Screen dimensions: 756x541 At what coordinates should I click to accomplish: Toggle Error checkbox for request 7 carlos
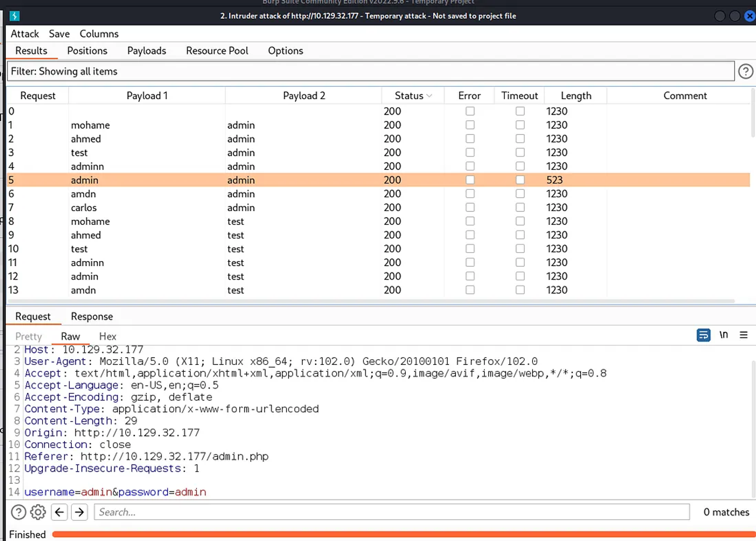(470, 208)
